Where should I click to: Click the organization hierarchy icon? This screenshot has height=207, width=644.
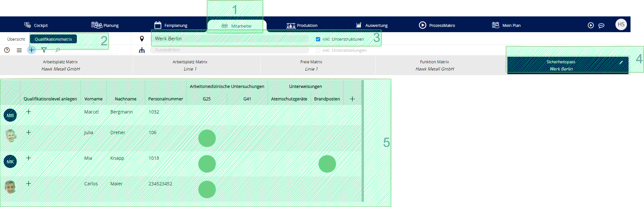point(142,50)
